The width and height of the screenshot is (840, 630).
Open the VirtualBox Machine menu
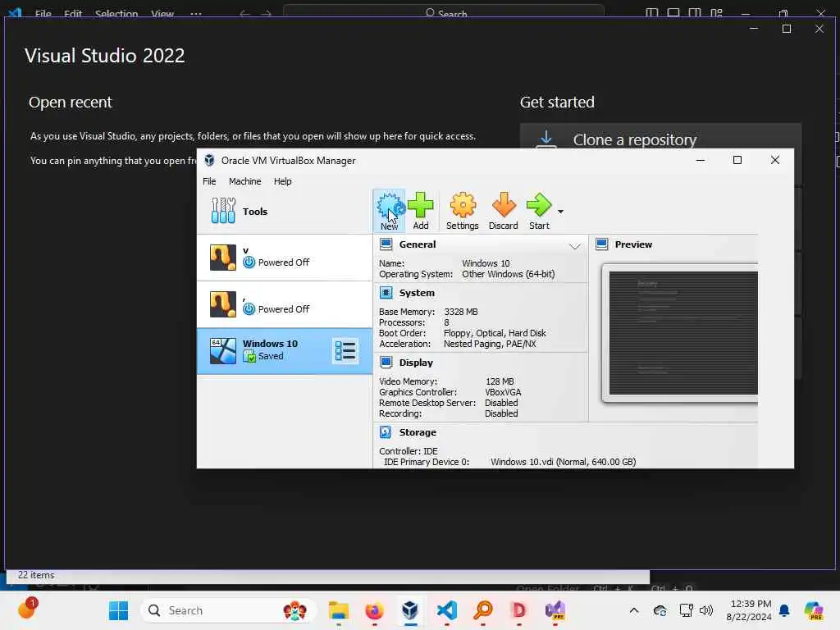(x=244, y=181)
